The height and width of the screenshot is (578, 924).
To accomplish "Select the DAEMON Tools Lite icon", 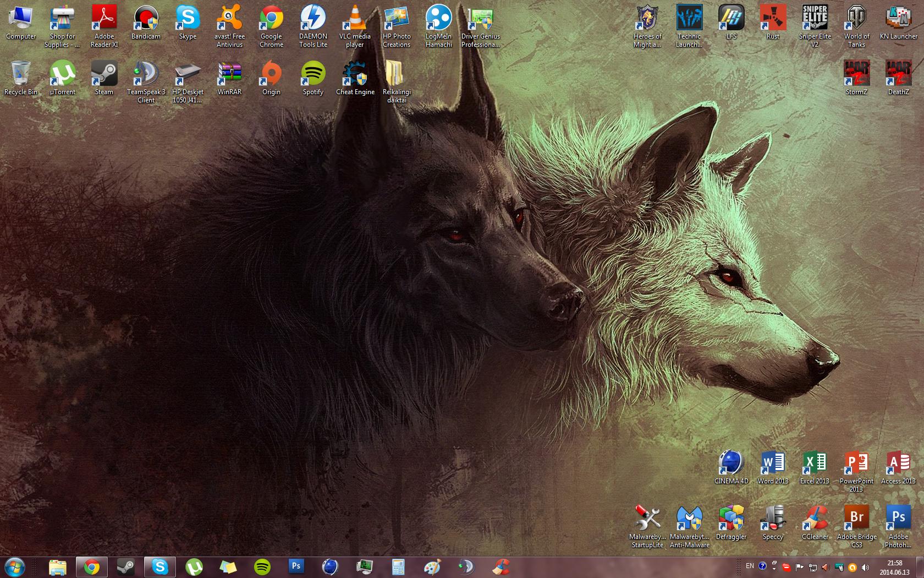I will pos(313,27).
